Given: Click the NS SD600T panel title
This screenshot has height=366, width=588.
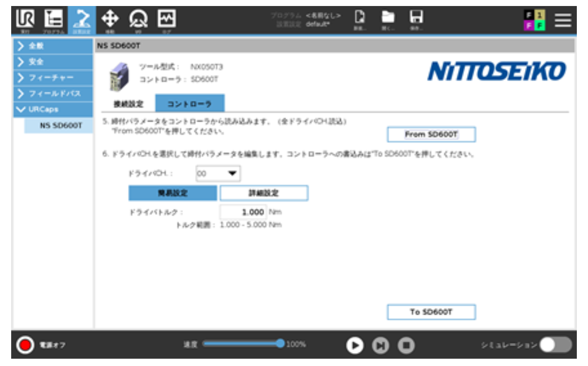Looking at the screenshot, I should coord(119,46).
